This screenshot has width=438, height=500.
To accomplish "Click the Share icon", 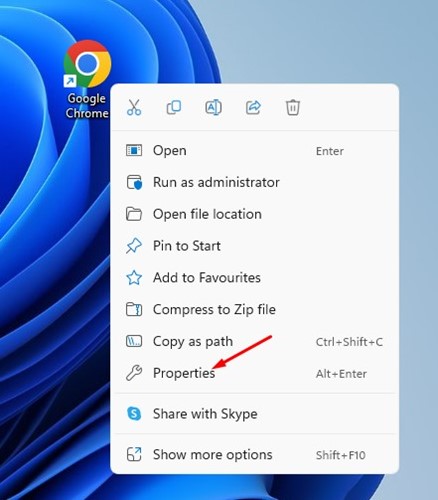I will [x=253, y=107].
